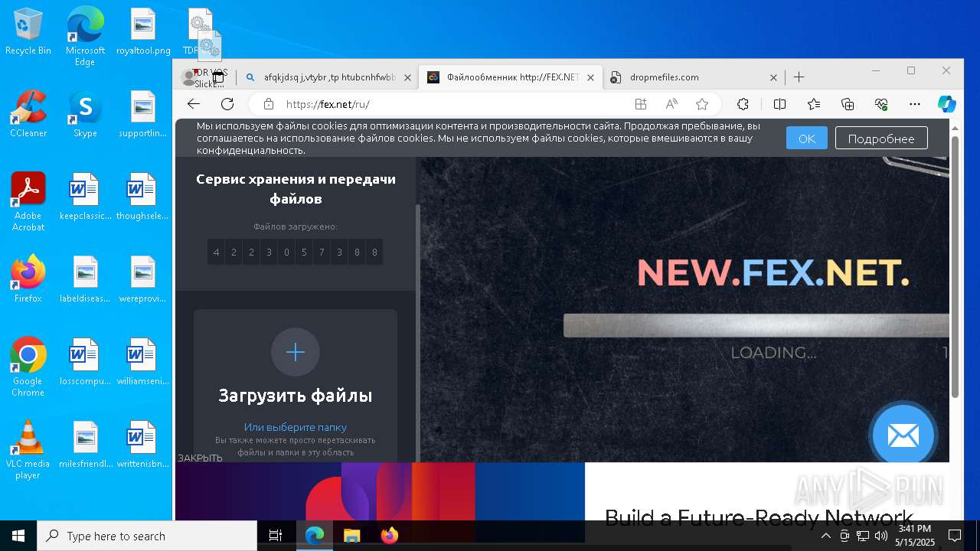This screenshot has width=980, height=551.
Task: Open the browser apps grid icon in address bar
Action: [x=641, y=104]
